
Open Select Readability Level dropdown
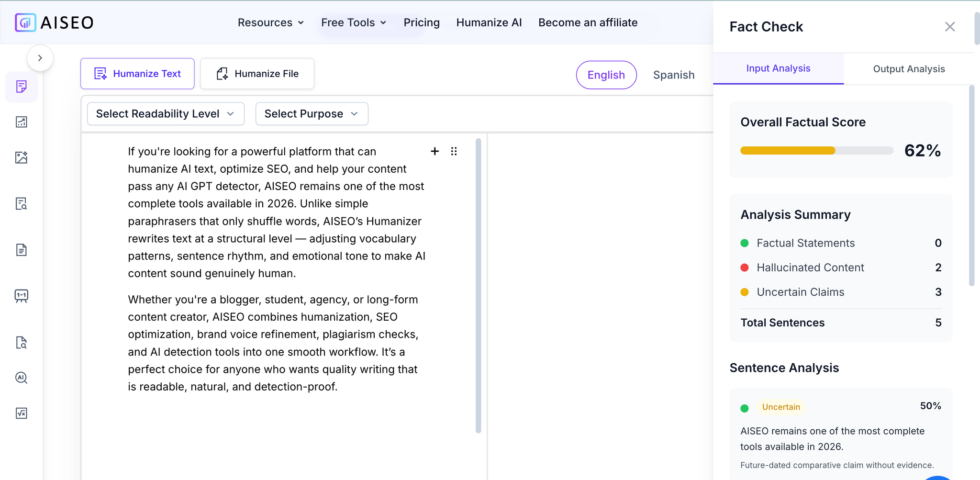(x=166, y=114)
